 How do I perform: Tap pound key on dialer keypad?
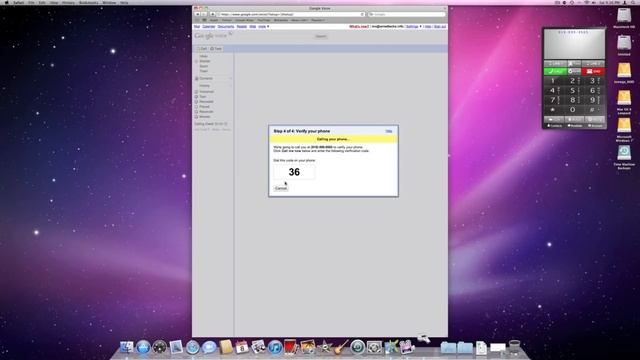click(594, 109)
